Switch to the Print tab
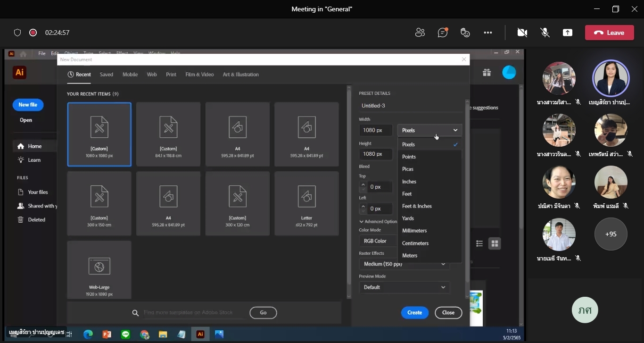644x343 pixels. (171, 75)
